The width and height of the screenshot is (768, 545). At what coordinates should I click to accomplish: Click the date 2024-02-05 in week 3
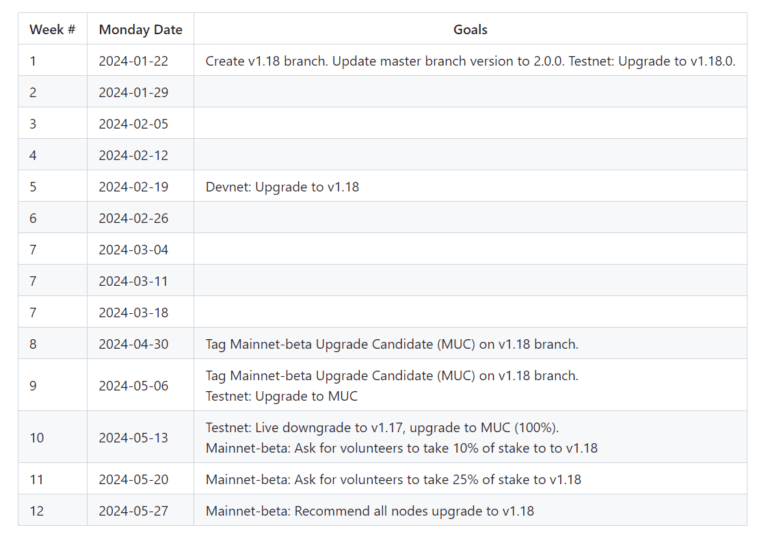tap(133, 124)
